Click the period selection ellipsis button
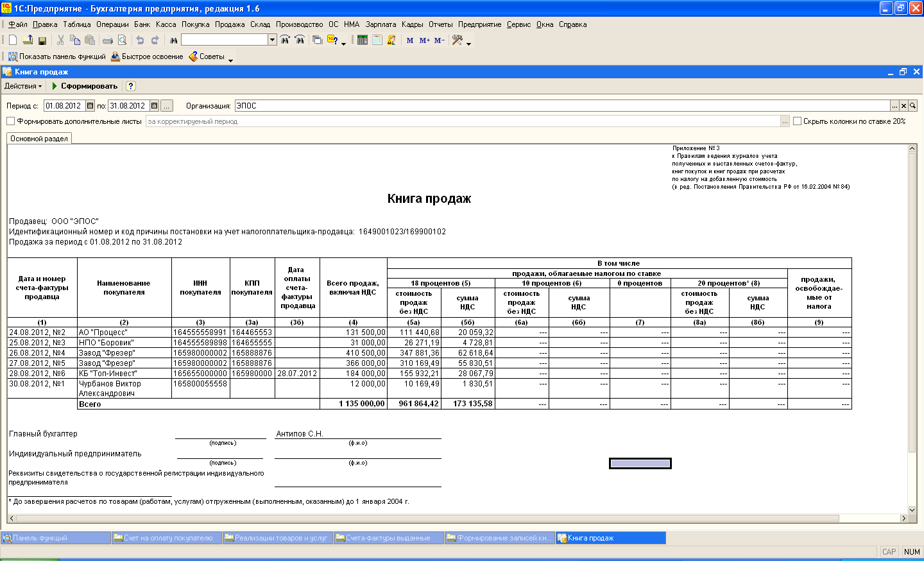Image resolution: width=924 pixels, height=561 pixels. coord(167,106)
